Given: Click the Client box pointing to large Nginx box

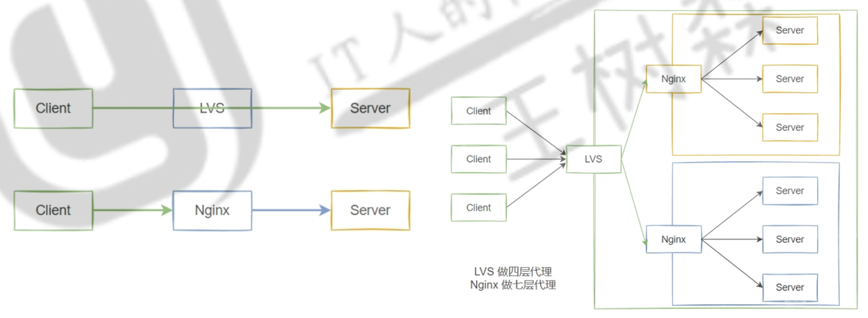Looking at the screenshot, I should point(53,210).
